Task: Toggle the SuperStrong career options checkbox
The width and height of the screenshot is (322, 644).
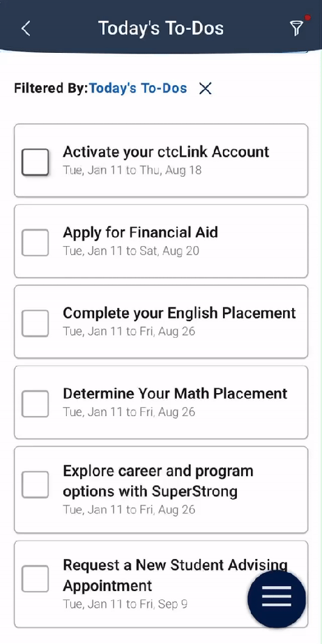Action: (35, 484)
